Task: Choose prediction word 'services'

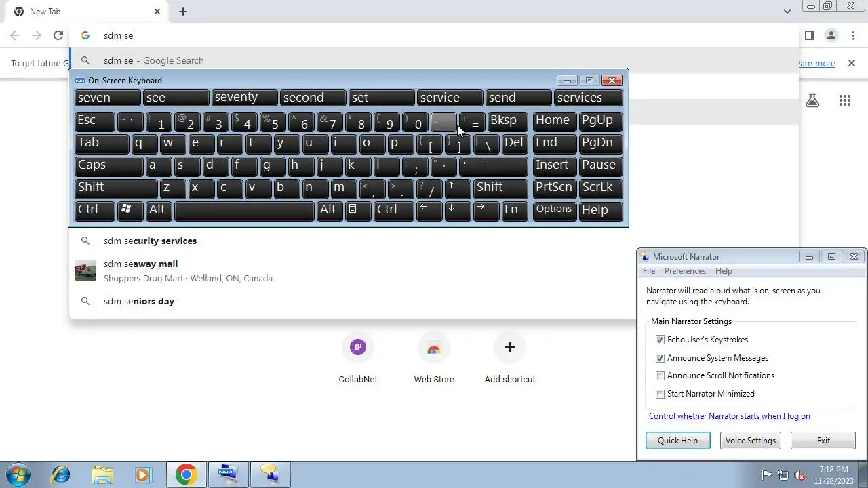Action: pyautogui.click(x=588, y=98)
